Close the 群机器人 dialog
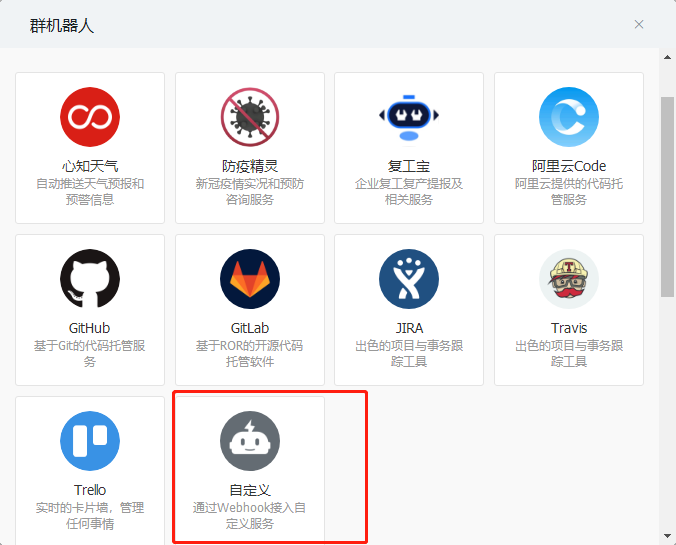This screenshot has width=676, height=545. pyautogui.click(x=639, y=24)
